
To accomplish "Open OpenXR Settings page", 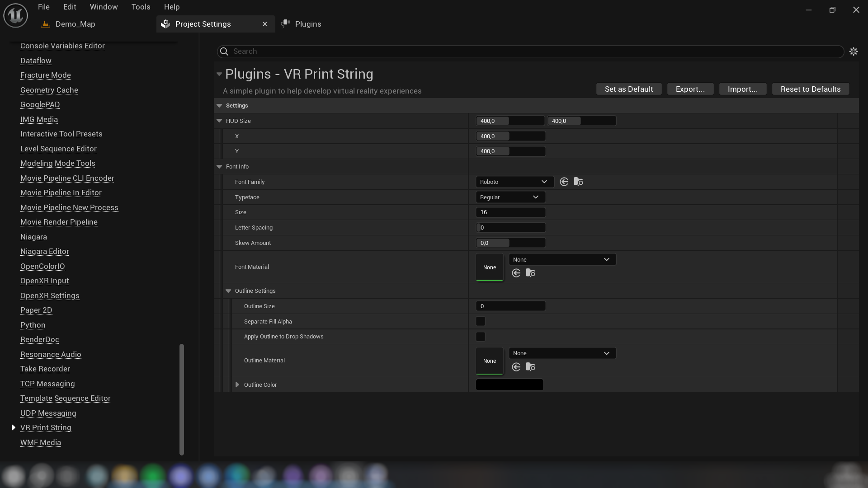I will tap(50, 296).
